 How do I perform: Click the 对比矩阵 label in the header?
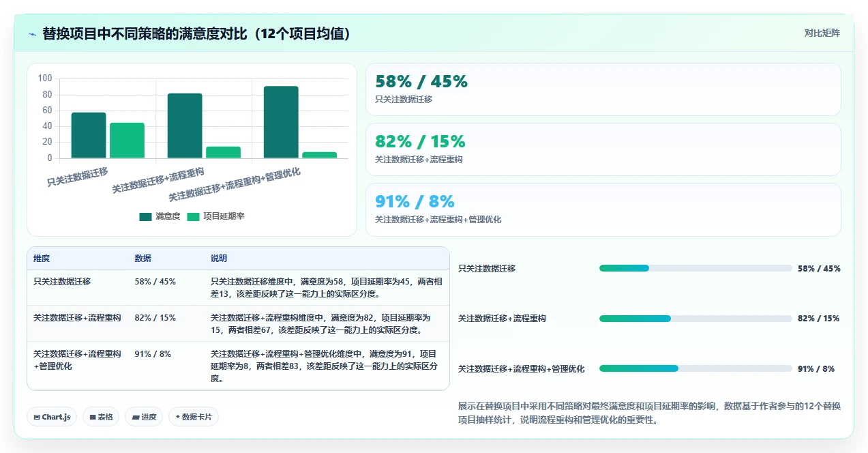point(822,33)
